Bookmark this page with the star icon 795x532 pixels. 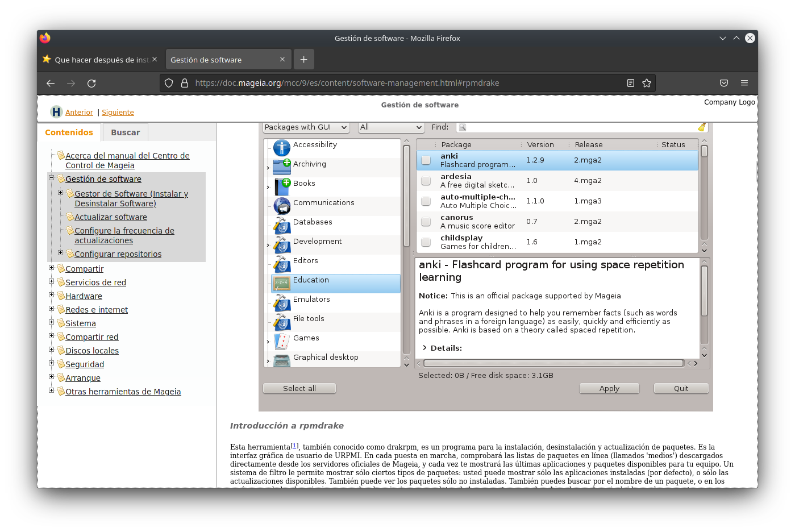point(647,83)
